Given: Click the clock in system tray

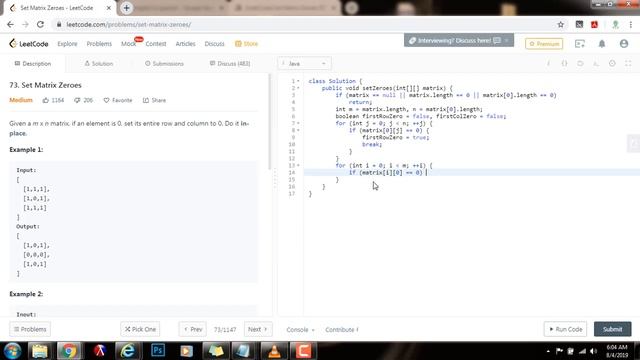Looking at the screenshot, I should (617, 351).
